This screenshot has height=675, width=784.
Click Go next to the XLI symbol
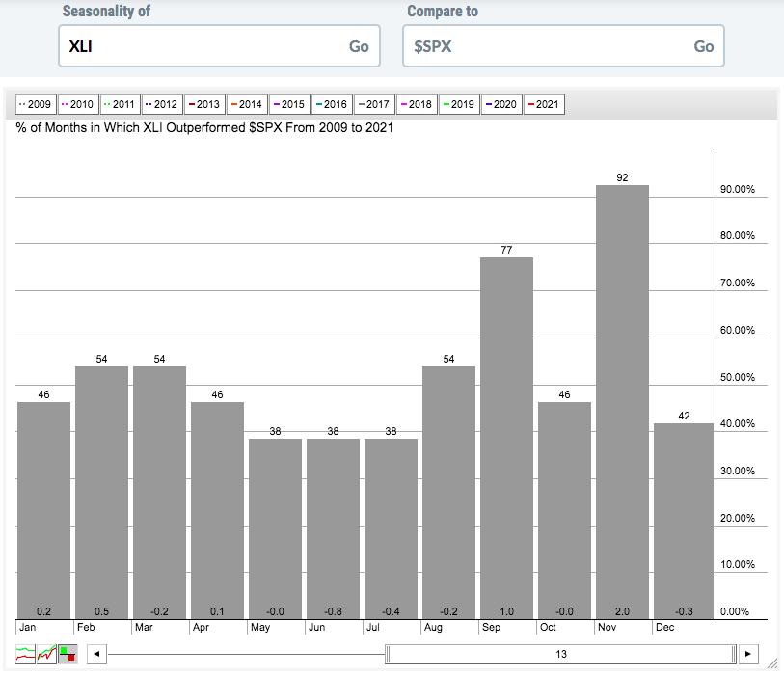(359, 46)
